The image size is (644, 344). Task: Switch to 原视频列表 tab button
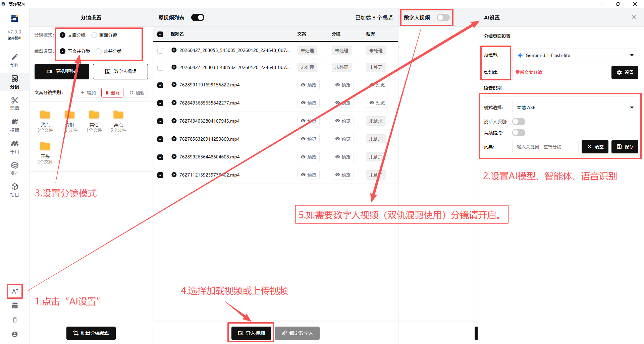(x=62, y=72)
